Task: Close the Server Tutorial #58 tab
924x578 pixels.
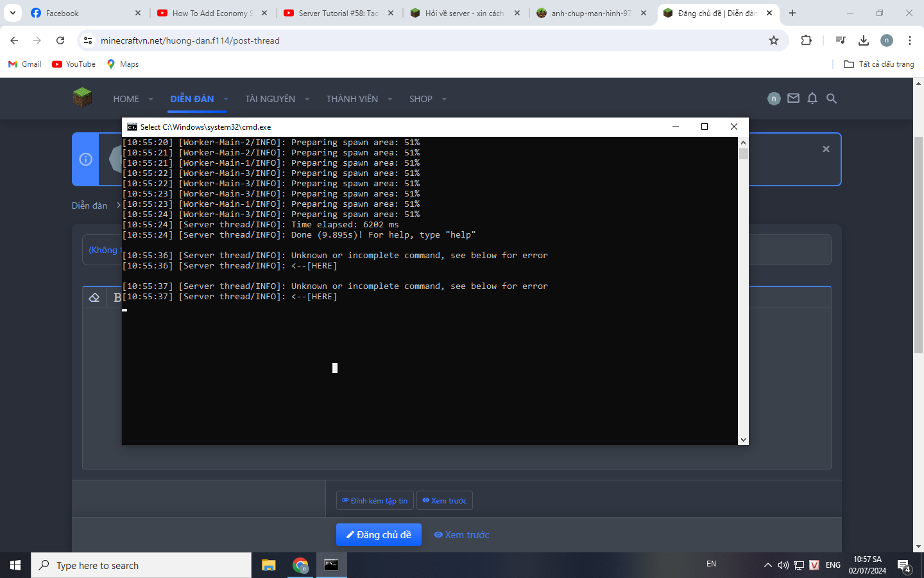Action: tap(391, 13)
